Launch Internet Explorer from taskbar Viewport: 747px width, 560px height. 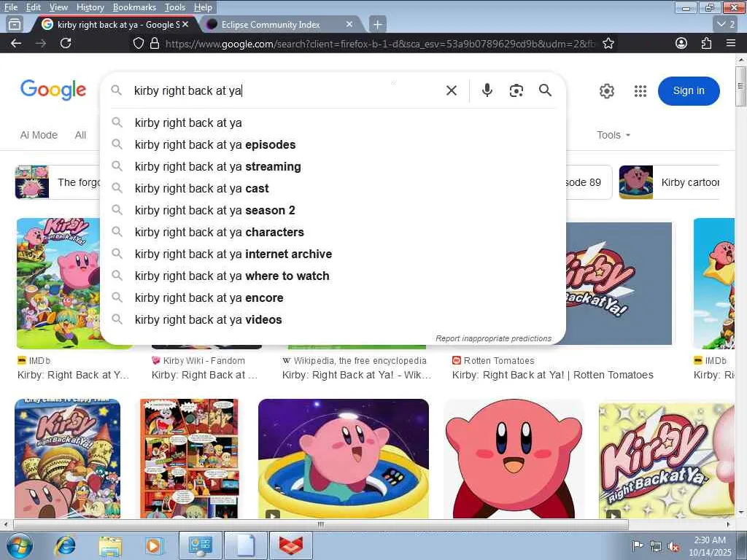pos(65,545)
